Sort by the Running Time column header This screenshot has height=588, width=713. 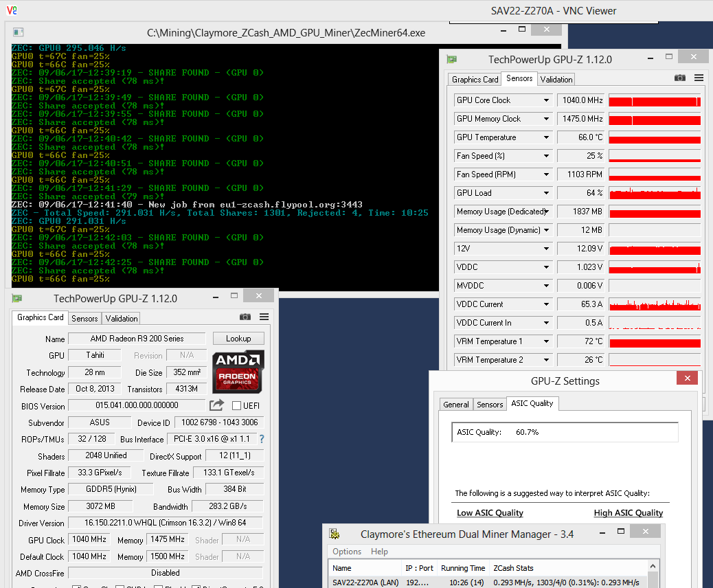pyautogui.click(x=464, y=568)
